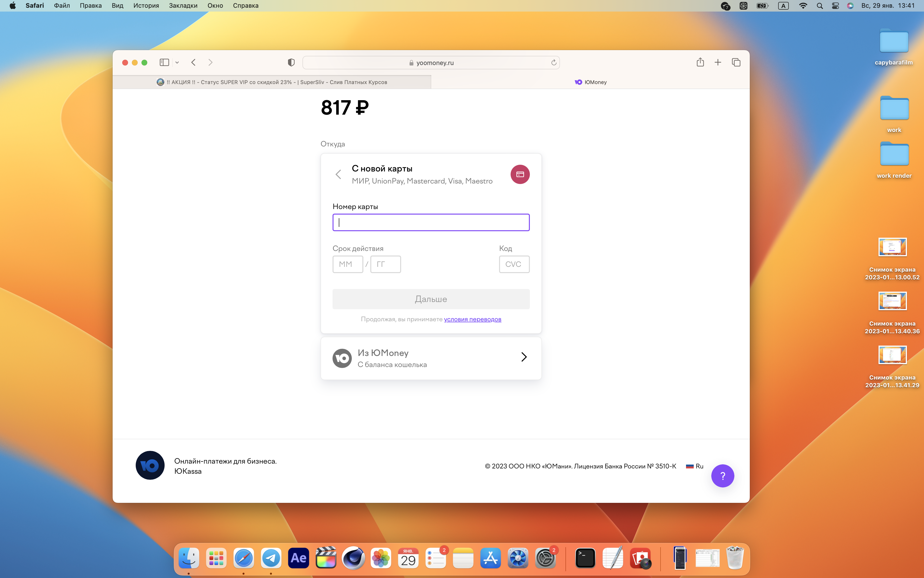Open the 'История' menu
This screenshot has height=578, width=924.
click(x=146, y=6)
